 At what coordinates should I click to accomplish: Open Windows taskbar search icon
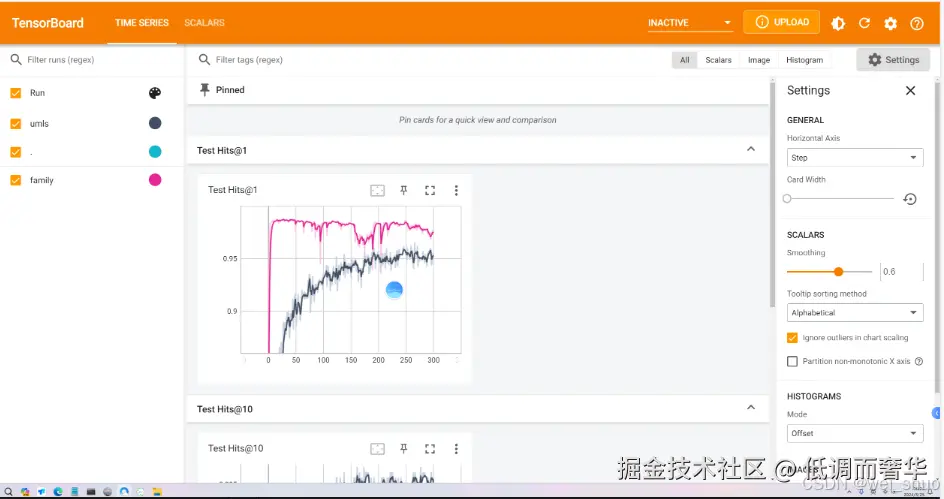[x=8, y=492]
